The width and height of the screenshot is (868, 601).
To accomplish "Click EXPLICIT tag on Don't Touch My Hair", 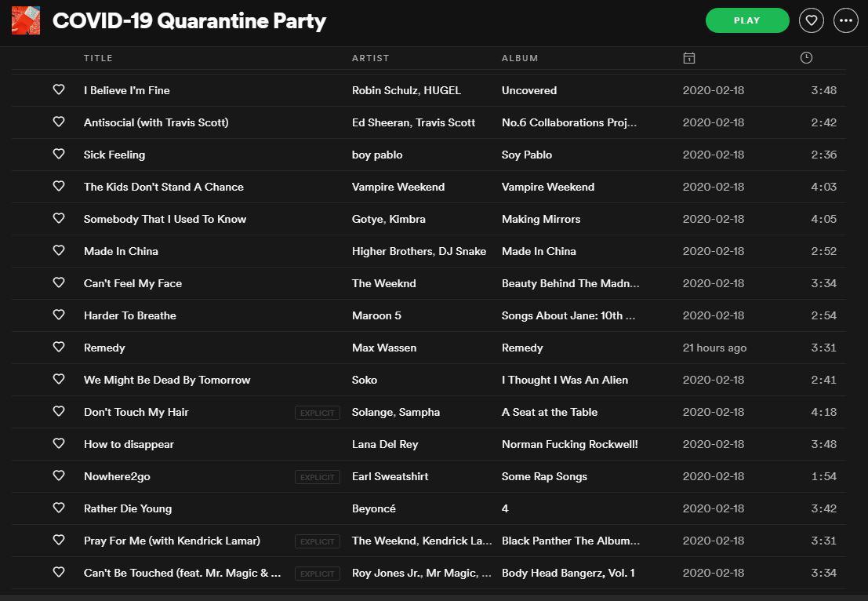I will pyautogui.click(x=318, y=413).
